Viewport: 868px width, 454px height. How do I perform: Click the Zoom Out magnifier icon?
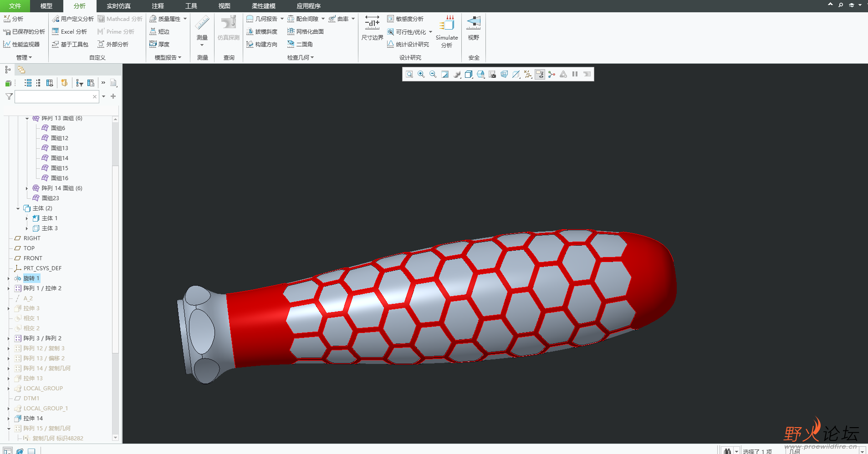(x=433, y=74)
